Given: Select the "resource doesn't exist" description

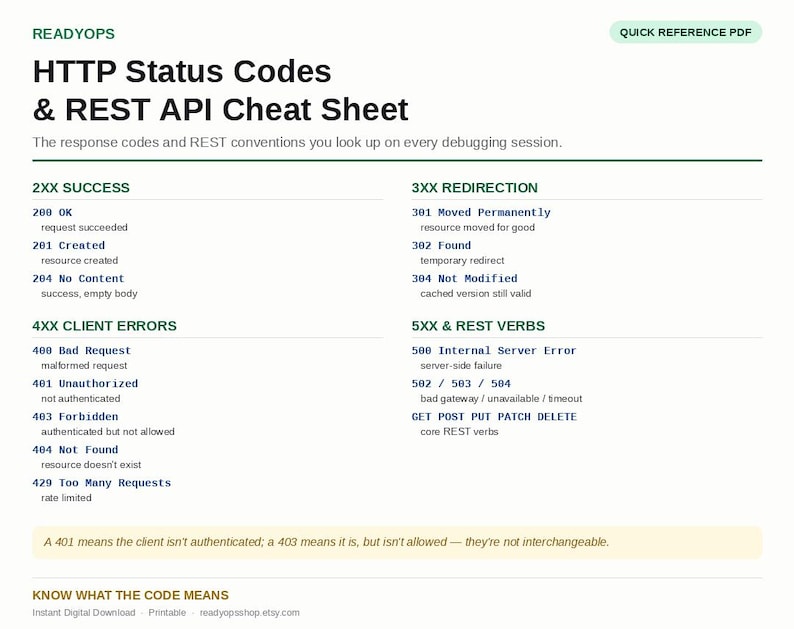Looking at the screenshot, I should point(91,464).
